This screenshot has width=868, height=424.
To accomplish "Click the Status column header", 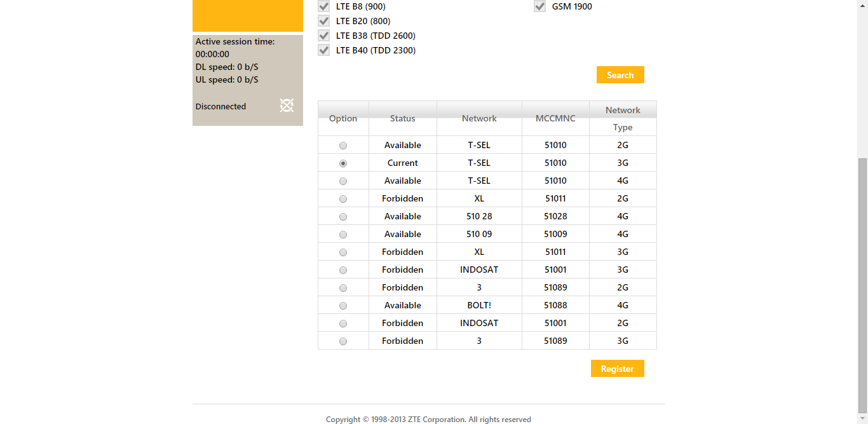I will [x=402, y=118].
